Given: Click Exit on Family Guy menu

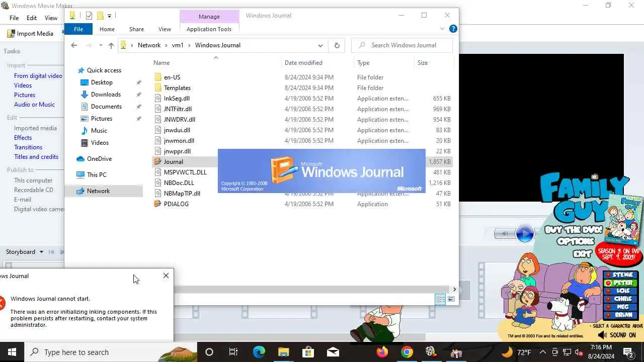Looking at the screenshot, I should tap(582, 254).
